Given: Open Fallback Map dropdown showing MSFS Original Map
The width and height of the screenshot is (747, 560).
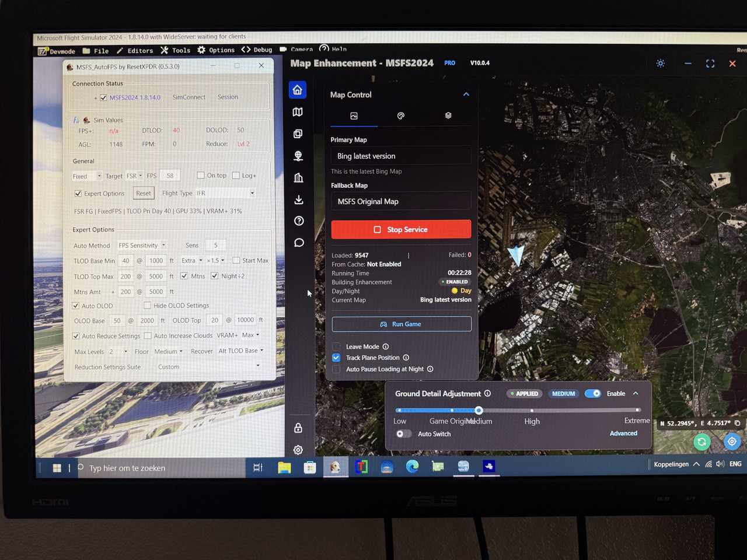Looking at the screenshot, I should 402,201.
